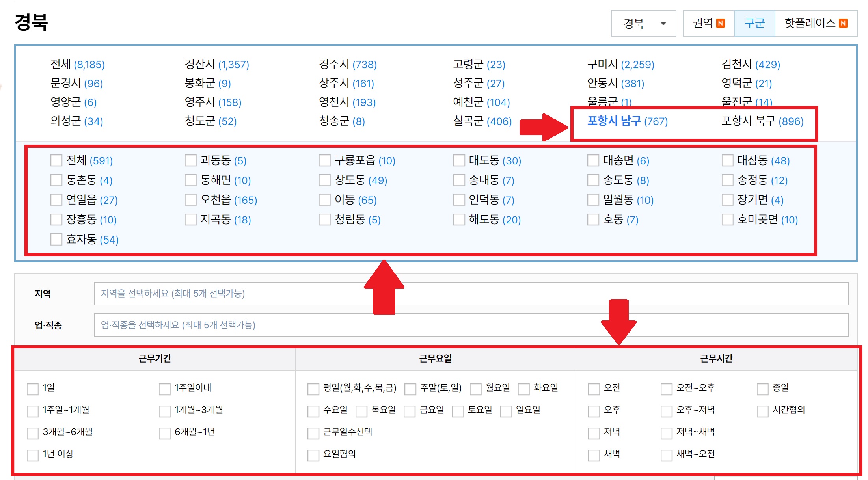The image size is (868, 480).
Task: Check the 근무일수선택 option
Action: point(313,433)
